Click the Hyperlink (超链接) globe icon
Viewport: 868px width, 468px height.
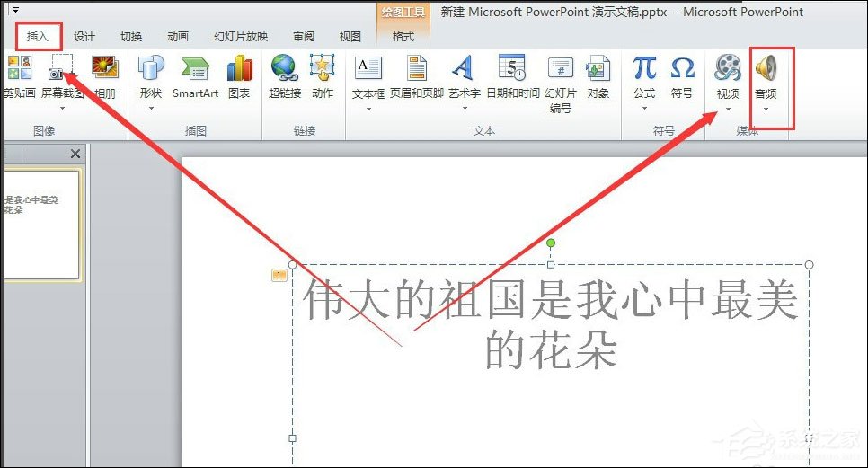coord(284,69)
